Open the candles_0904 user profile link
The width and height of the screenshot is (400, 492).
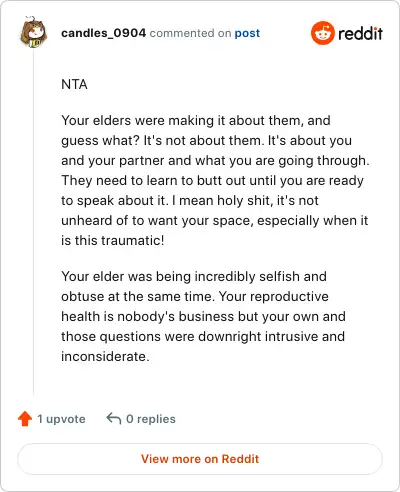(103, 33)
